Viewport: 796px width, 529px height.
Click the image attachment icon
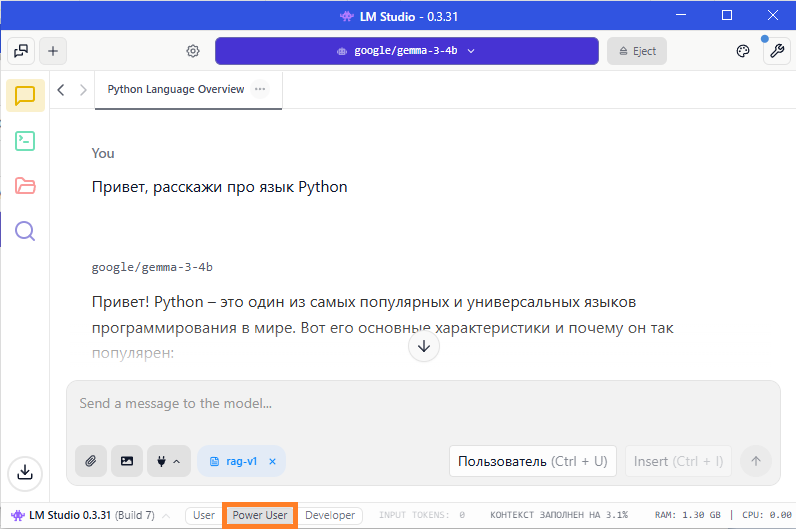pos(127,461)
